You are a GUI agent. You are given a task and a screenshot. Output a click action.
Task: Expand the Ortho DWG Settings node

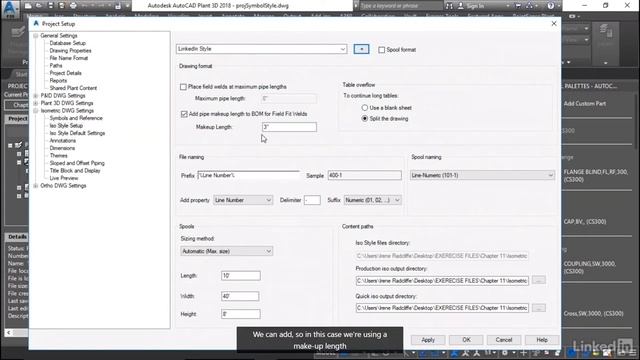tap(36, 186)
